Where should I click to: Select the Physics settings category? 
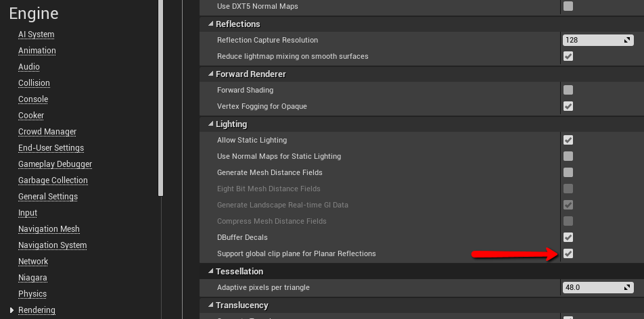pos(32,294)
